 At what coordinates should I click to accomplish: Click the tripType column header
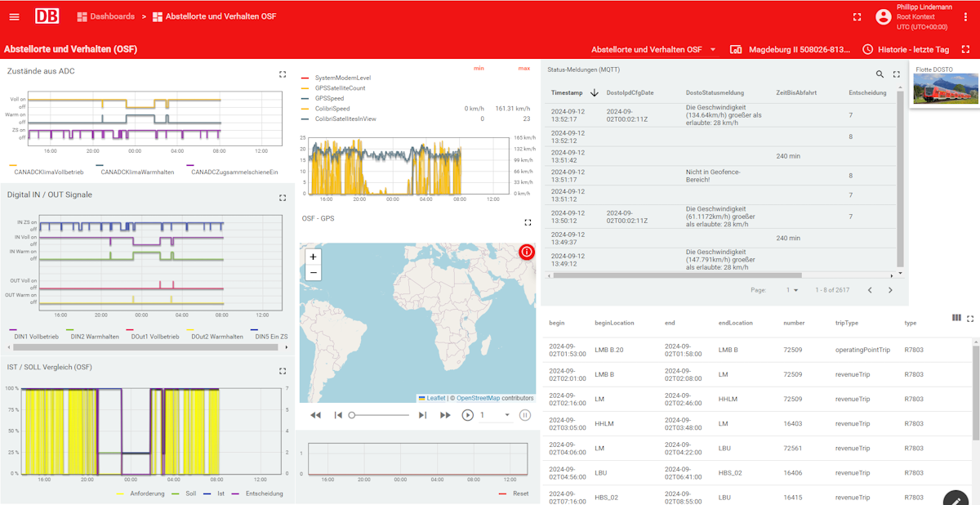point(847,323)
